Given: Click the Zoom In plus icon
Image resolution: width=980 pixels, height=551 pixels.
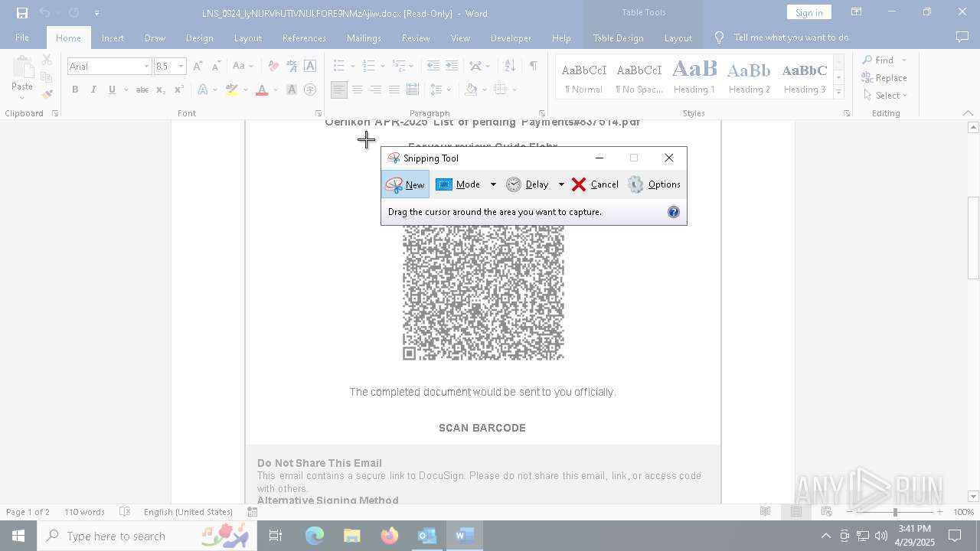Looking at the screenshot, I should tap(940, 512).
